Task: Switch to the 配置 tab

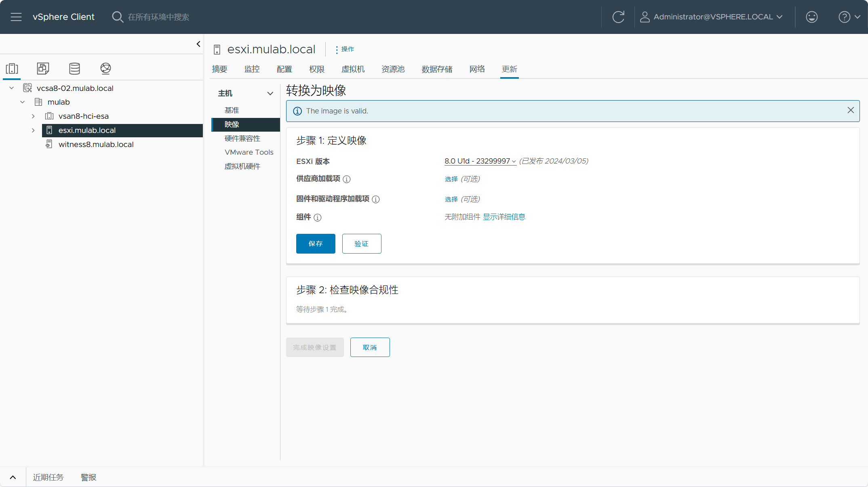Action: click(x=284, y=69)
